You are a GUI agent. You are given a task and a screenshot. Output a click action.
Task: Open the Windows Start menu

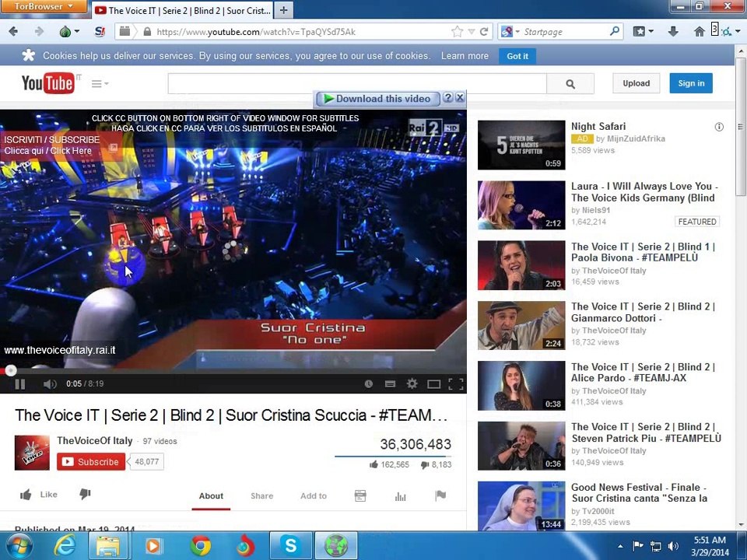19,546
